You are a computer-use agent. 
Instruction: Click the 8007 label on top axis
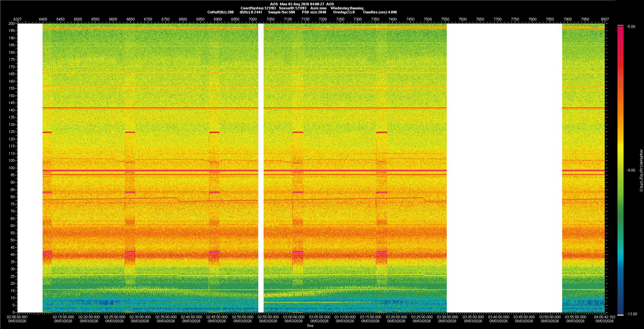click(x=605, y=19)
